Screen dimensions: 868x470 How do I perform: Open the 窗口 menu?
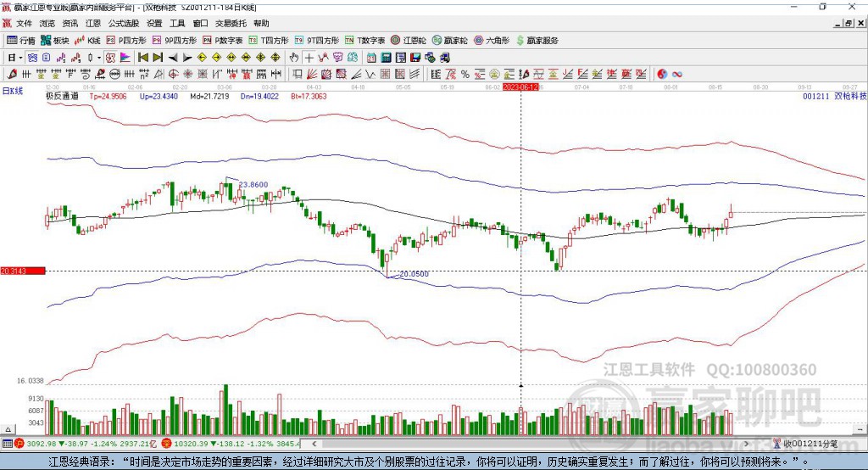click(x=200, y=23)
